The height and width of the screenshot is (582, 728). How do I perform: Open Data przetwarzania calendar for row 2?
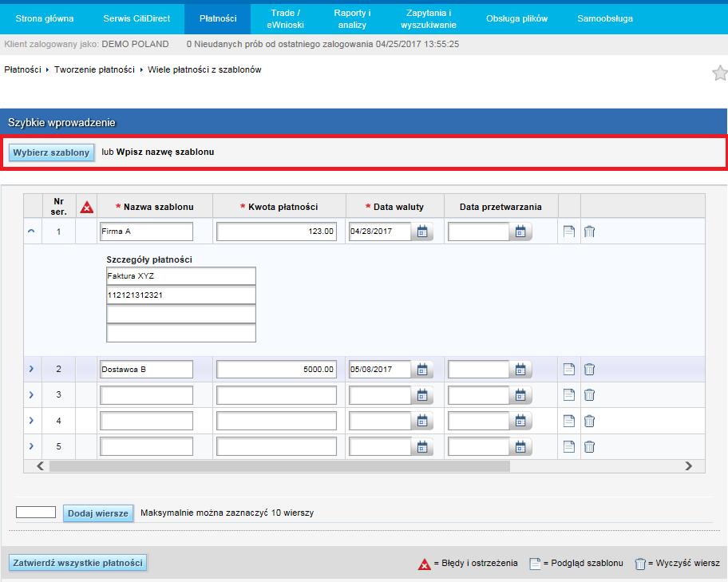(520, 370)
